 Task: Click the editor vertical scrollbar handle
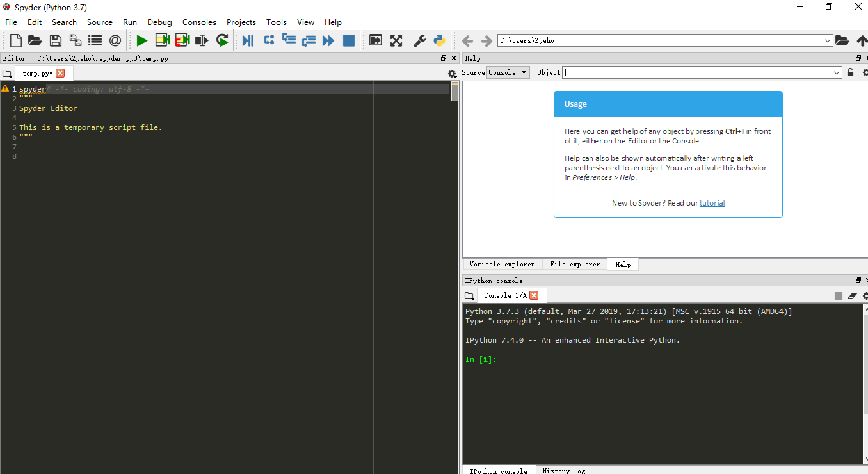coord(455,92)
